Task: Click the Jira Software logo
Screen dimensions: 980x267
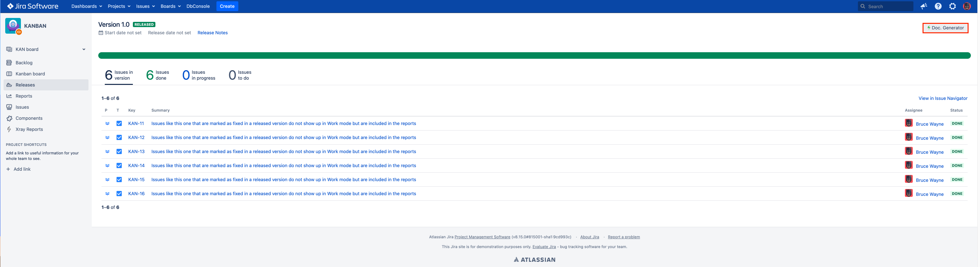Action: [33, 6]
